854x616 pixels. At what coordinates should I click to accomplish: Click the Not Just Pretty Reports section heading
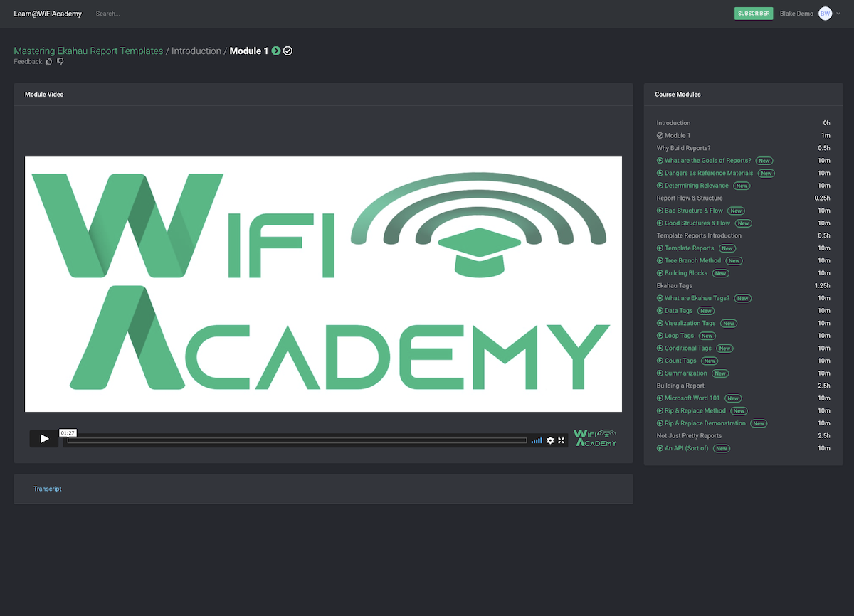pyautogui.click(x=689, y=435)
